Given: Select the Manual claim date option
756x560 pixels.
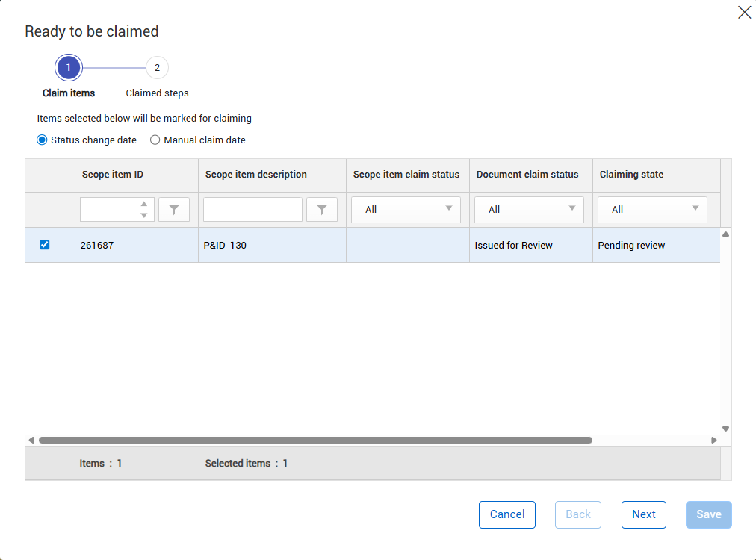Looking at the screenshot, I should [155, 140].
